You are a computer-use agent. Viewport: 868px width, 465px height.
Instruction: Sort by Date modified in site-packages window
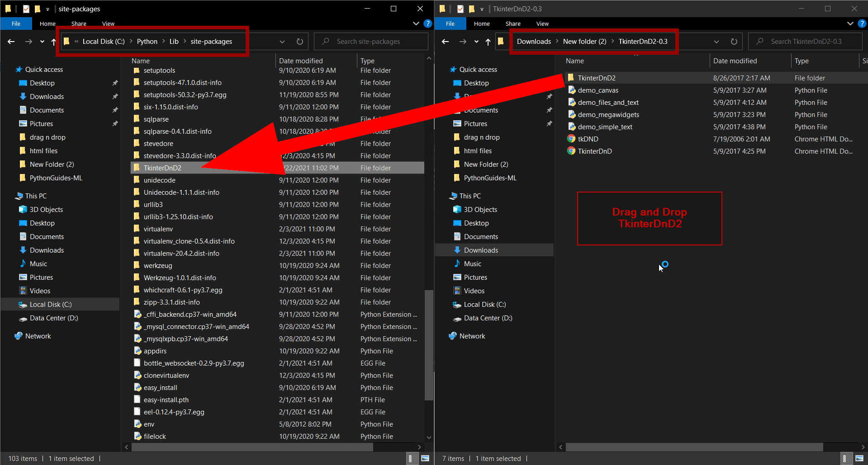point(301,61)
